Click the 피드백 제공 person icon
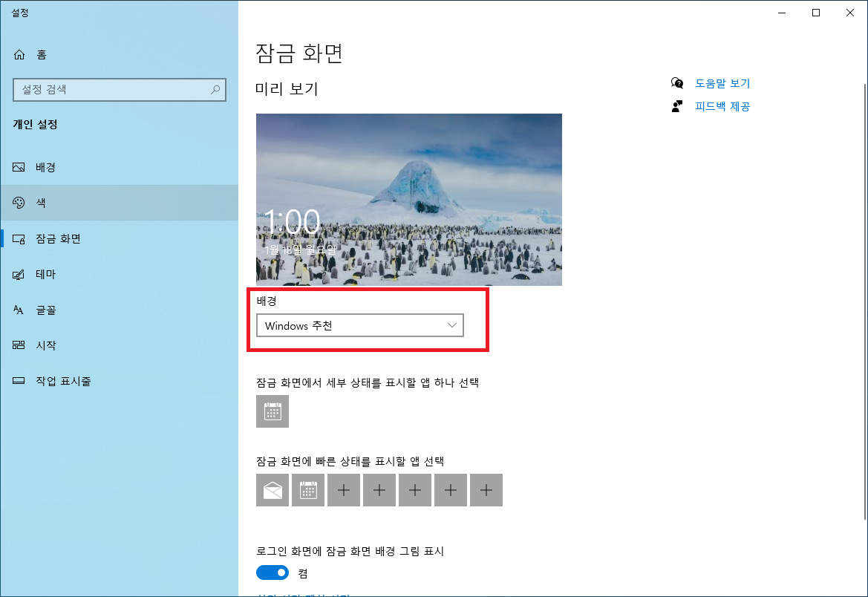The width and height of the screenshot is (868, 597). coord(677,106)
